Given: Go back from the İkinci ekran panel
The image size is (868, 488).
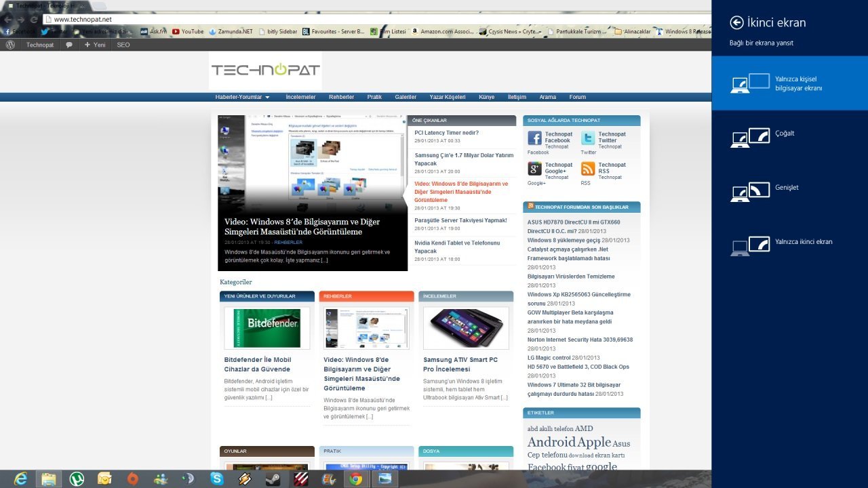Looking at the screenshot, I should pyautogui.click(x=737, y=23).
